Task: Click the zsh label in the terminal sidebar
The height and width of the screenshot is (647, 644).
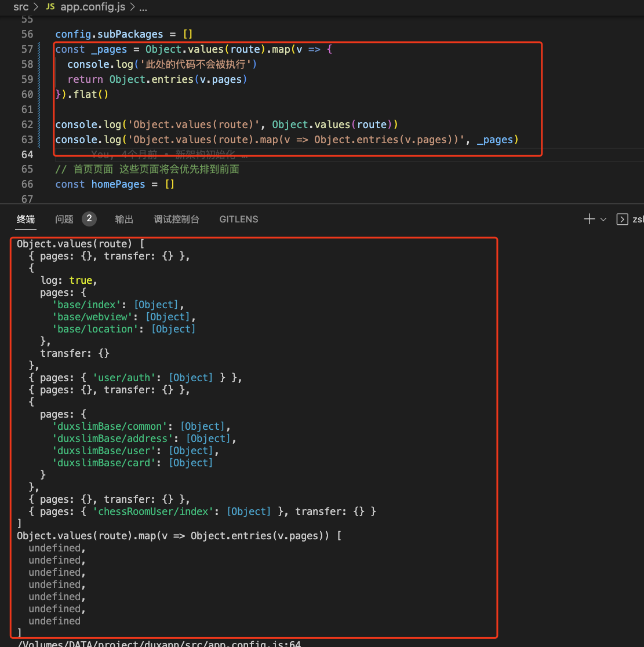Action: [x=638, y=219]
